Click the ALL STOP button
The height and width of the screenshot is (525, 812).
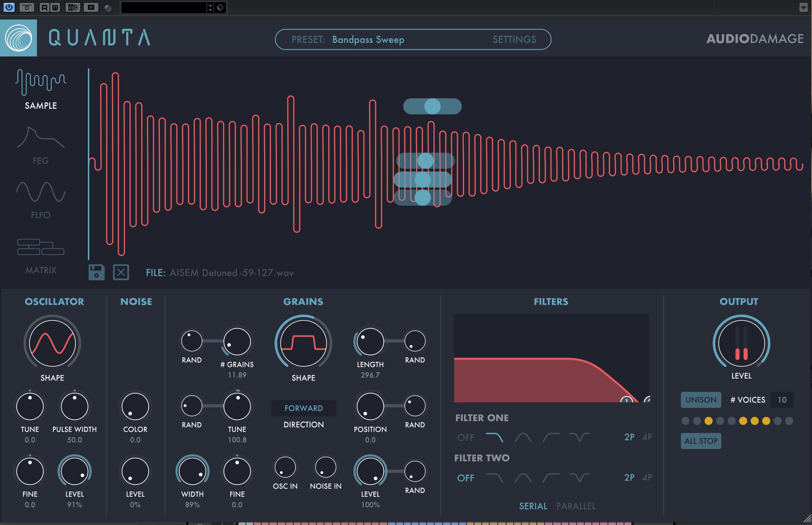point(701,441)
